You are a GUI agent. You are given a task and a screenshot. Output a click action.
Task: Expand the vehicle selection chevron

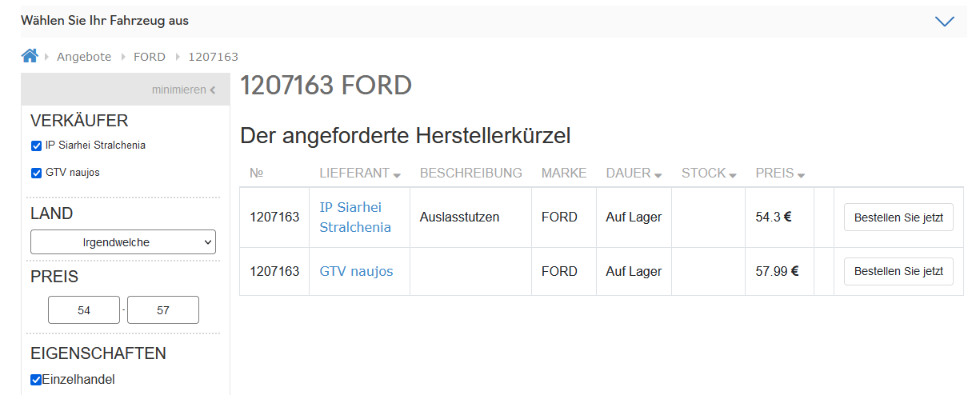click(x=945, y=22)
